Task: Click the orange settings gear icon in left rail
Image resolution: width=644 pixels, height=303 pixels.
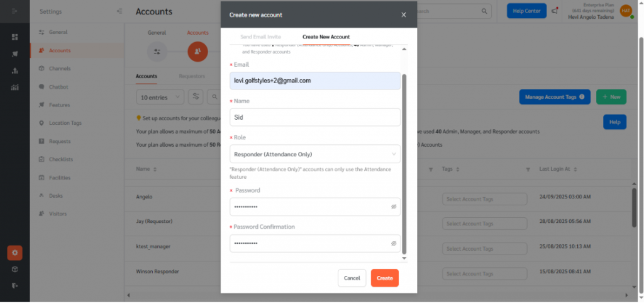Action: (x=14, y=253)
